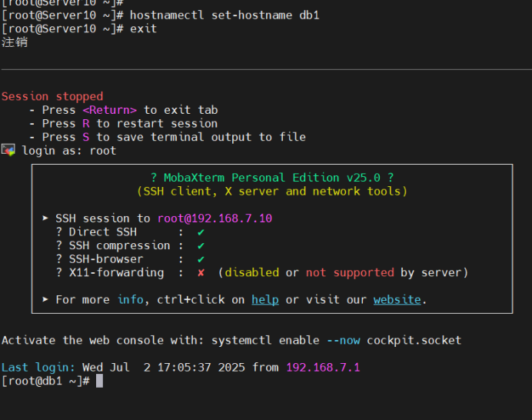This screenshot has height=420, width=532.
Task: Click arrow bullet before 'For more info'
Action: (46, 299)
